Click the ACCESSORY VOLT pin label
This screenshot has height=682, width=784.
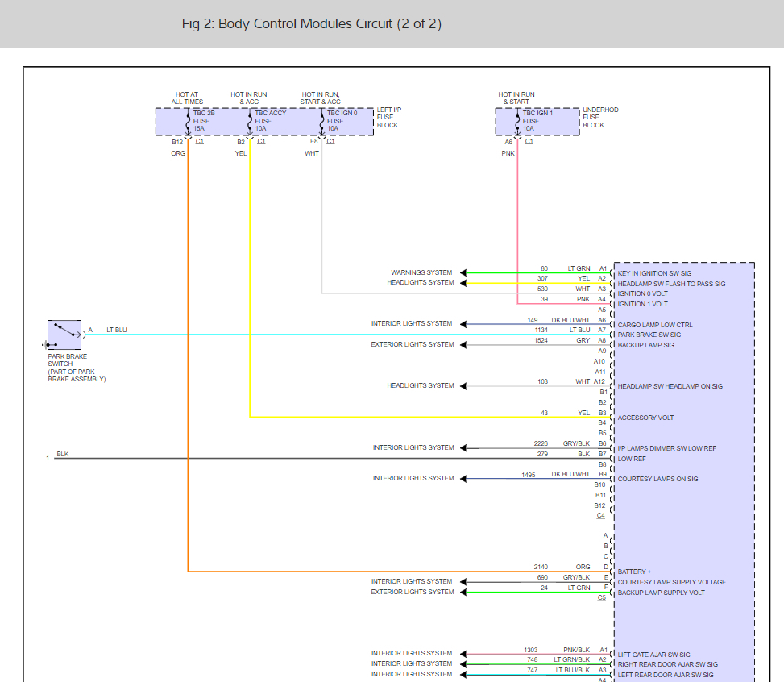[645, 418]
